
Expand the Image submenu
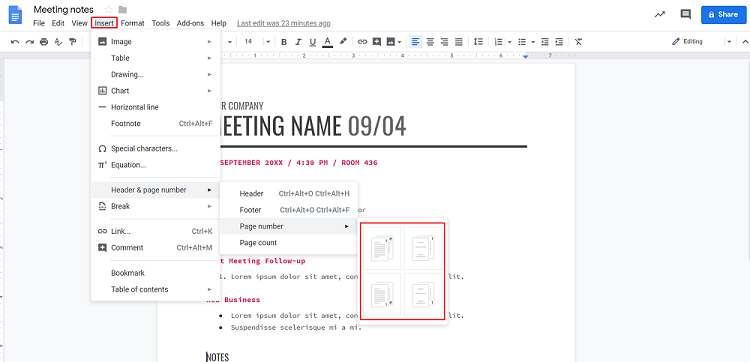(155, 42)
